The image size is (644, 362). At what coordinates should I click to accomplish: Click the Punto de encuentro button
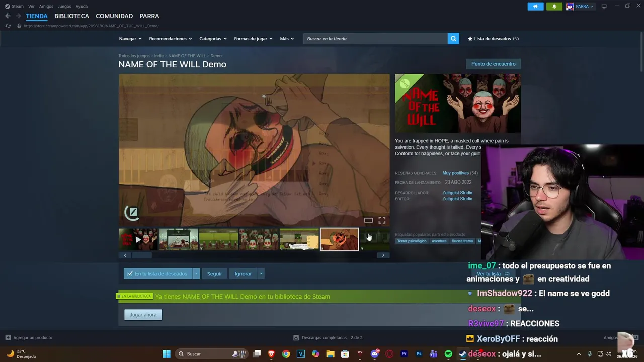494,64
